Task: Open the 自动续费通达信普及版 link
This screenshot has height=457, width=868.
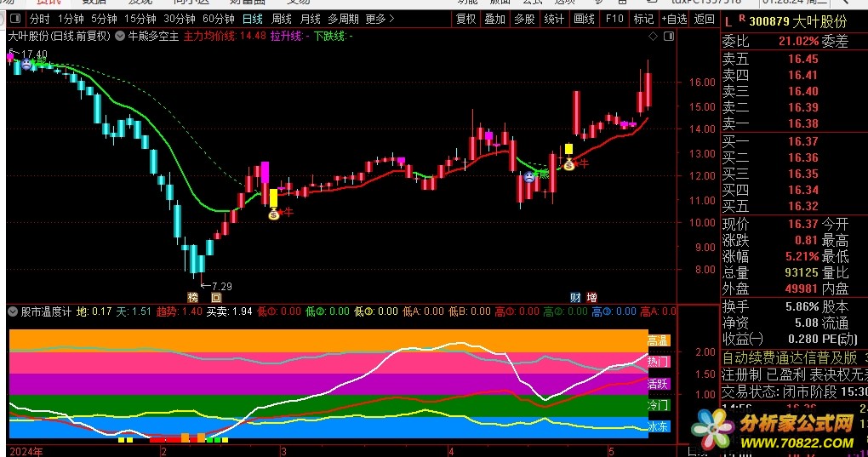Action: (x=790, y=357)
